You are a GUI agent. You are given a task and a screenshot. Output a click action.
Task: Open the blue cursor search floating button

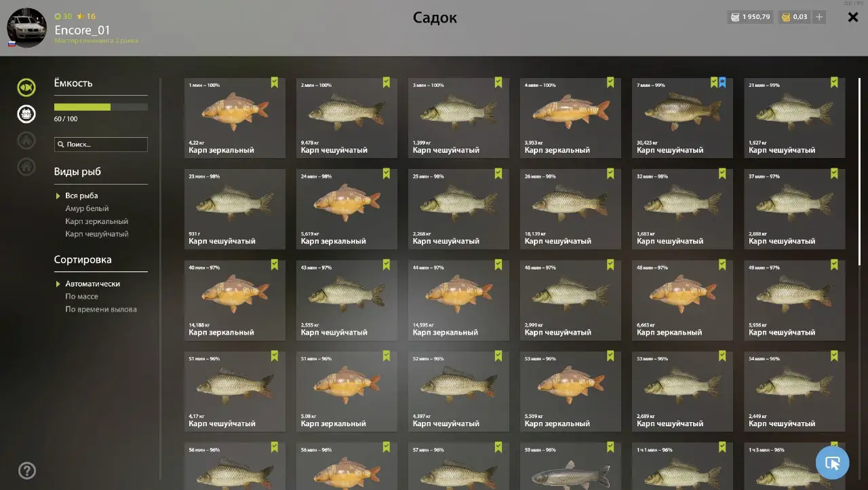click(832, 463)
